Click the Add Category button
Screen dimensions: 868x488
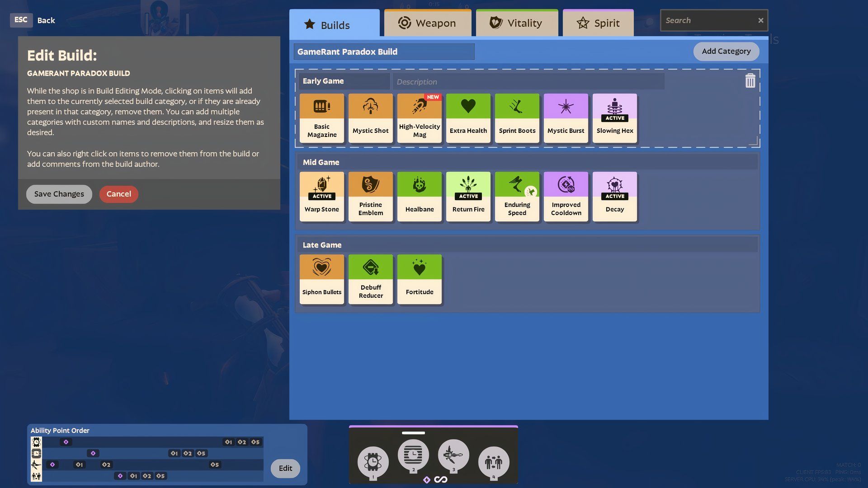pyautogui.click(x=726, y=51)
